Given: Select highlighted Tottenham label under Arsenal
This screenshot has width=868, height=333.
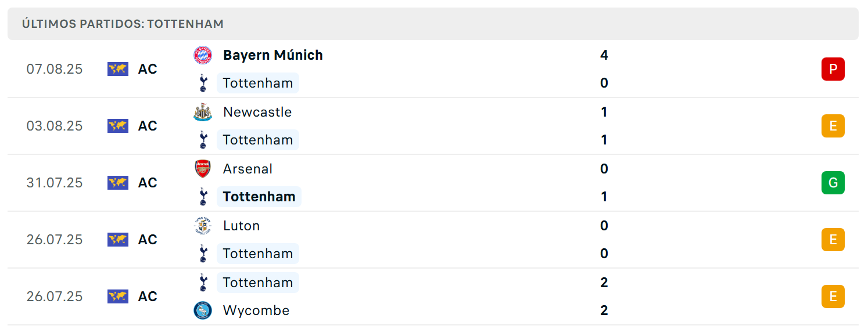Looking at the screenshot, I should click(x=259, y=197).
